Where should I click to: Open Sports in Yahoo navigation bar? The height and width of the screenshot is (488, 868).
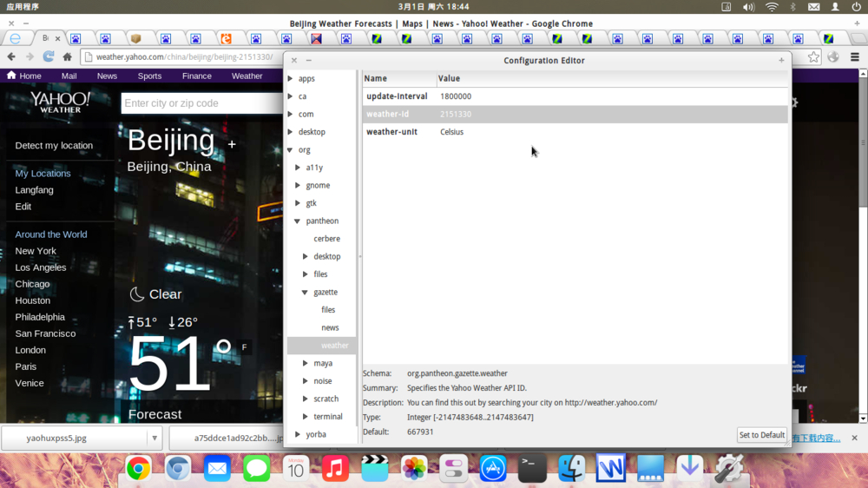[149, 76]
